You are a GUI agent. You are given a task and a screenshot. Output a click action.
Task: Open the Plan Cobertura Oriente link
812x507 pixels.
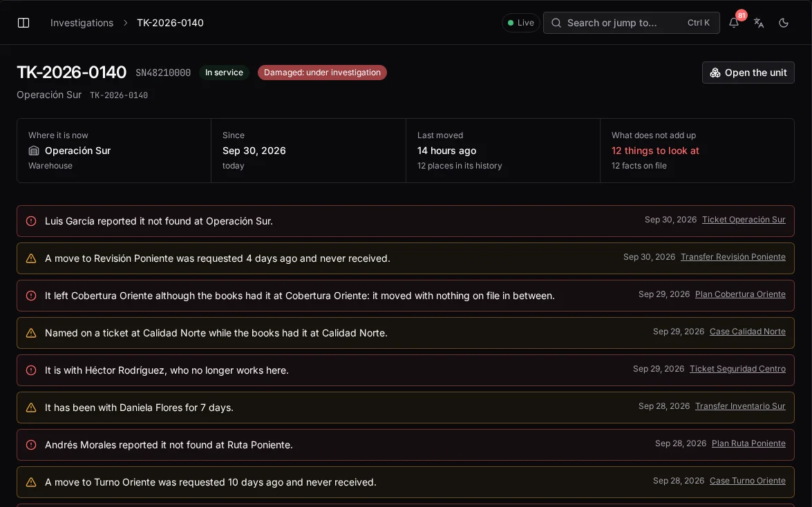pos(740,294)
